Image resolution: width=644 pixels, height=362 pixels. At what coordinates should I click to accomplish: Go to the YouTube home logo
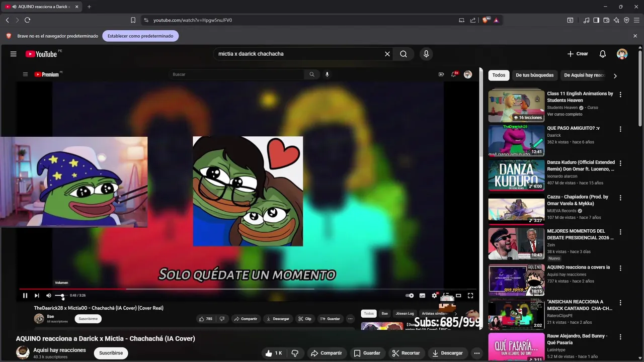42,54
